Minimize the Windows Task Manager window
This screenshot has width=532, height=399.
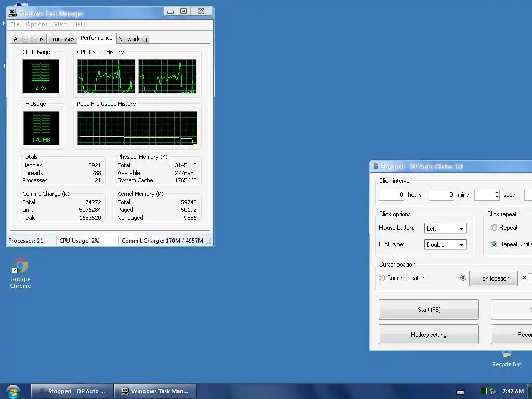tap(170, 11)
